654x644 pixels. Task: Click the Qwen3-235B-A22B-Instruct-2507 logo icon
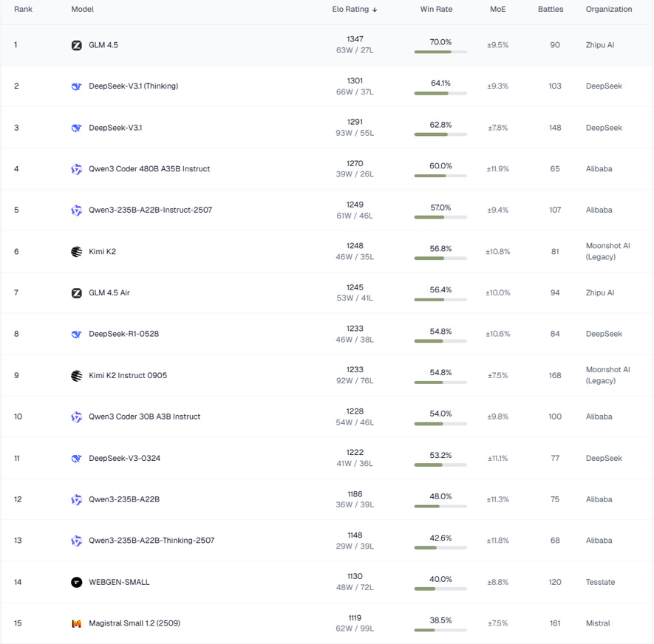click(76, 210)
